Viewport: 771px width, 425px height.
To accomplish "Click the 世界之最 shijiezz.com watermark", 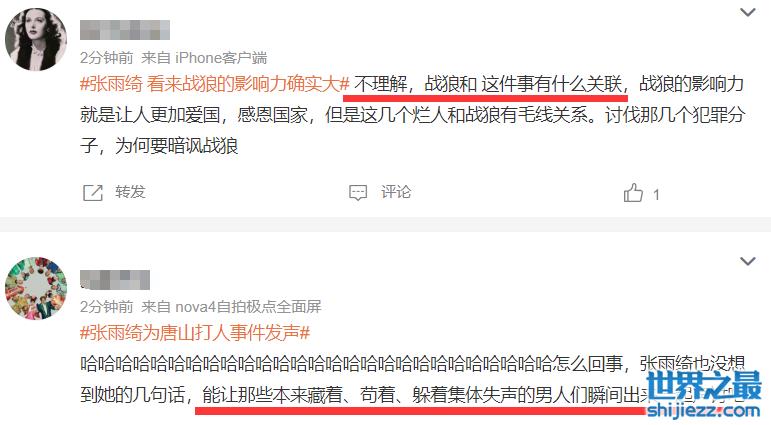I will coord(704,395).
